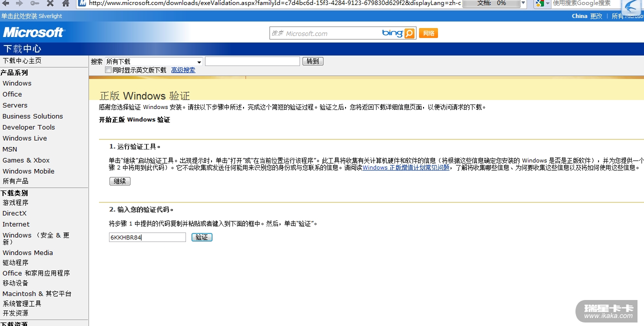
Task: Open Windows Live sidebar link
Action: pos(25,138)
